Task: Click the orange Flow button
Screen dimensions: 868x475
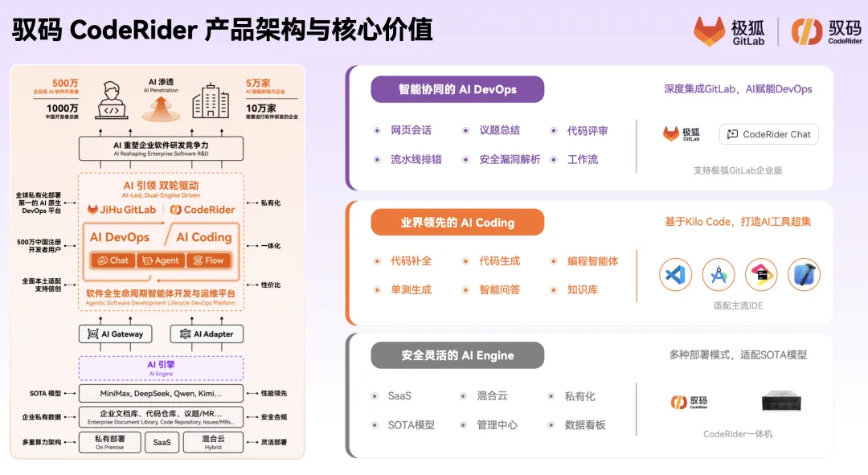Action: click(207, 260)
